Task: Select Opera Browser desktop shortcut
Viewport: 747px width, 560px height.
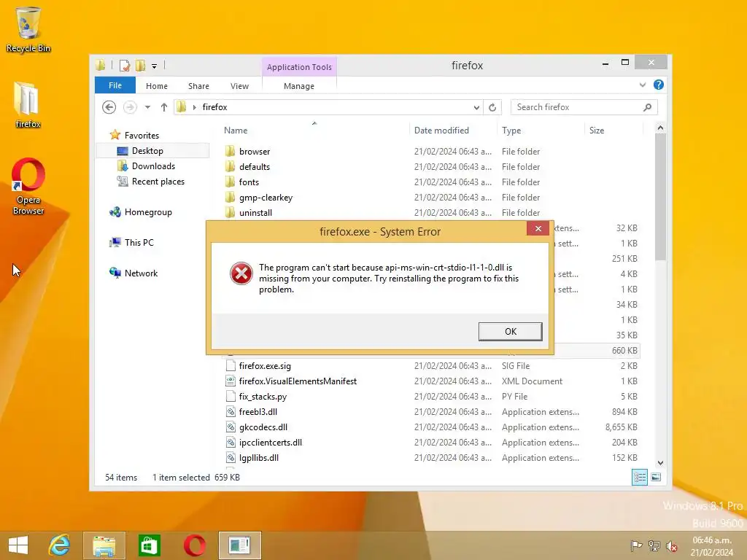Action: (x=28, y=186)
